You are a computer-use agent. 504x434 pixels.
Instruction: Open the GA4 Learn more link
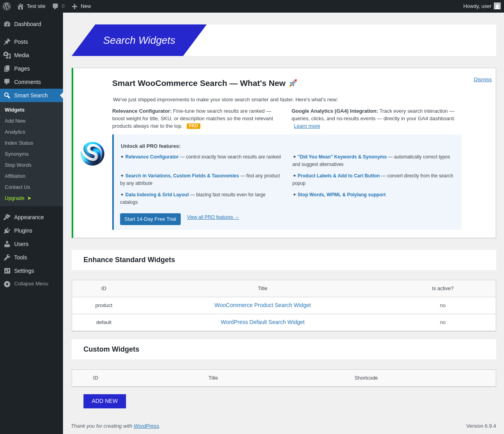(307, 126)
